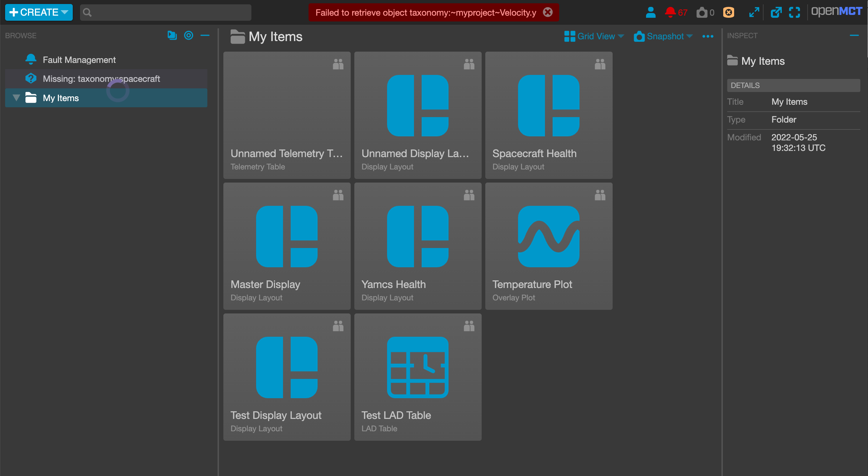Open the Snapshot dropdown menu
868x476 pixels.
663,36
